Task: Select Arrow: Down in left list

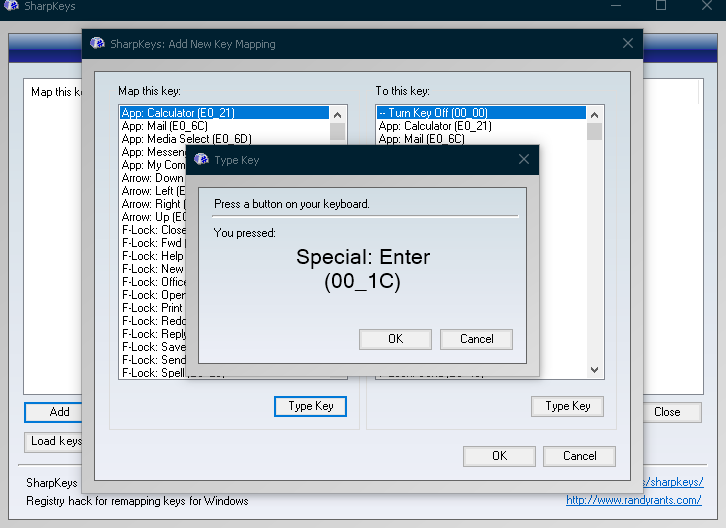Action: click(153, 178)
